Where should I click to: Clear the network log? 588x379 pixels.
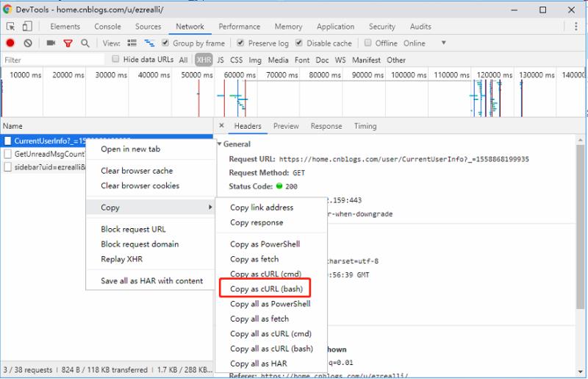click(28, 43)
